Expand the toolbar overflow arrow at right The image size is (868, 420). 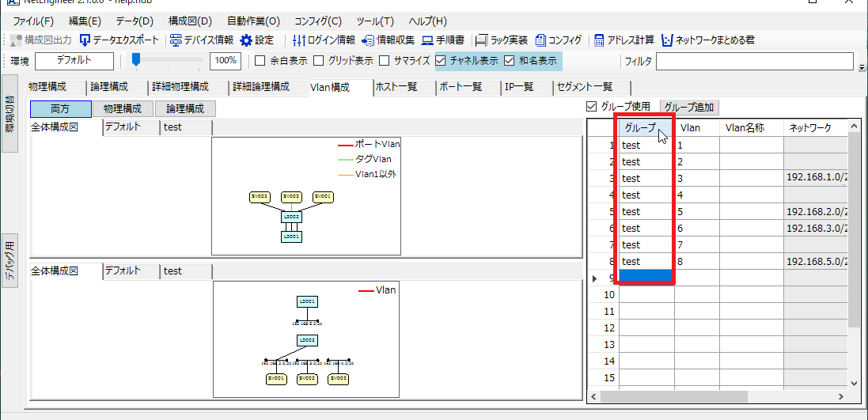point(862,68)
